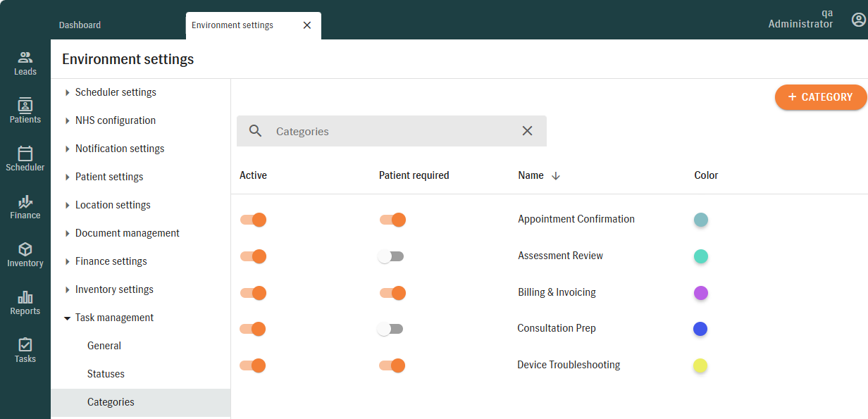Image resolution: width=868 pixels, height=419 pixels.
Task: Switch to the Dashboard tab
Action: click(x=80, y=25)
